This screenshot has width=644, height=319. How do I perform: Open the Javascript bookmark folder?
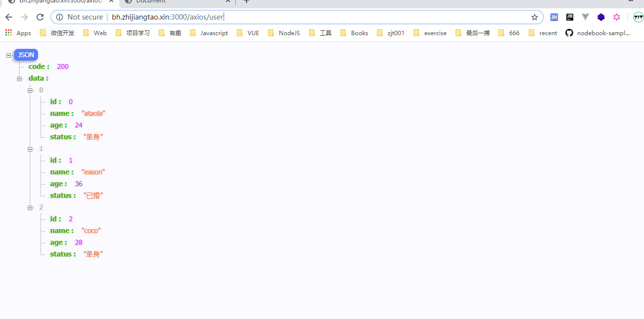pos(209,33)
